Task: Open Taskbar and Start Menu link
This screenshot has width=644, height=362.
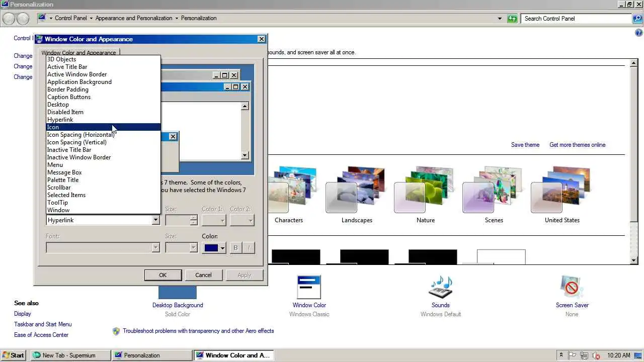Action: (x=43, y=324)
